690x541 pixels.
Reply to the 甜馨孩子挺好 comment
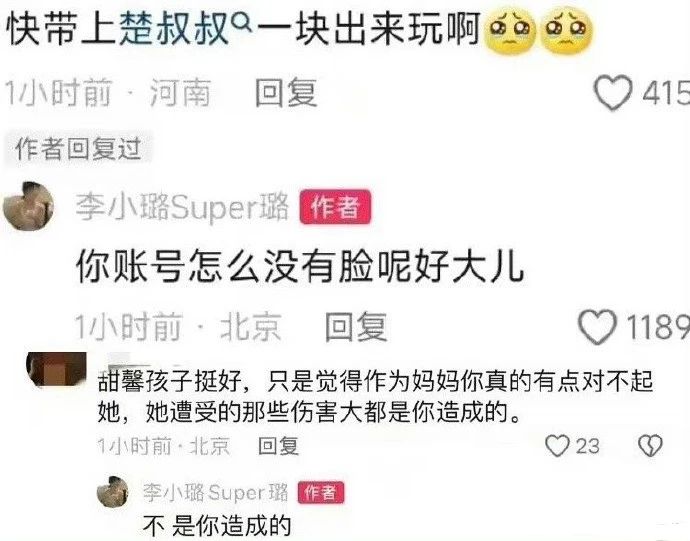pos(278,445)
